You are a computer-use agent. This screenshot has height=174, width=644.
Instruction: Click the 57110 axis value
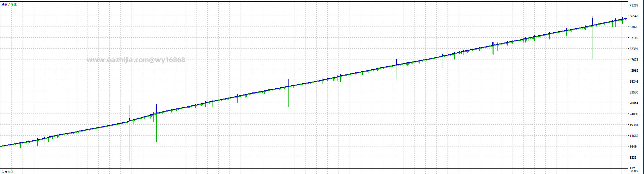click(634, 38)
